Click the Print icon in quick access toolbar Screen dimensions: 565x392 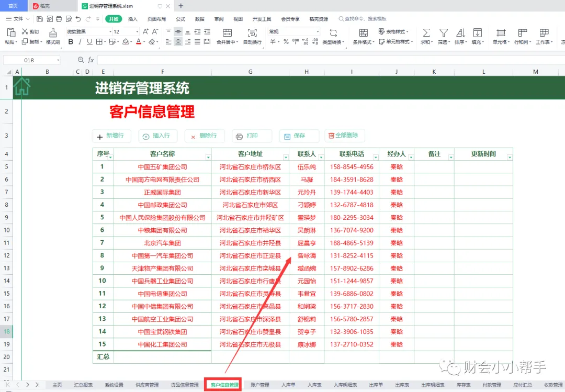pos(59,19)
